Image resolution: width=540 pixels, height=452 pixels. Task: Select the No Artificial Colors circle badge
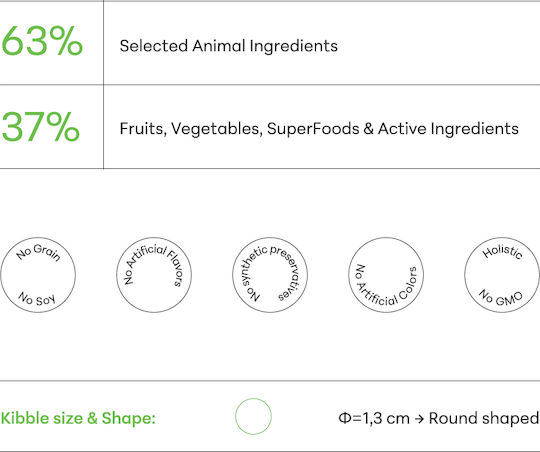pos(386,275)
